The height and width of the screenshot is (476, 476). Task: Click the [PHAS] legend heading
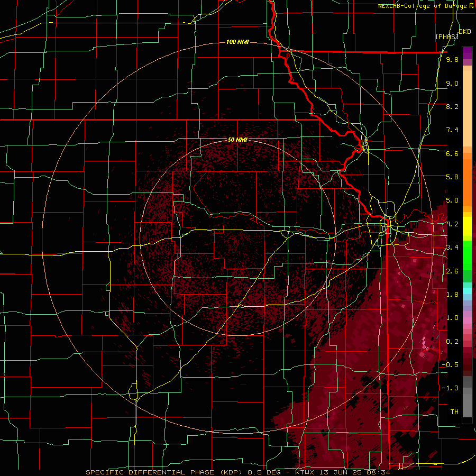coord(447,36)
